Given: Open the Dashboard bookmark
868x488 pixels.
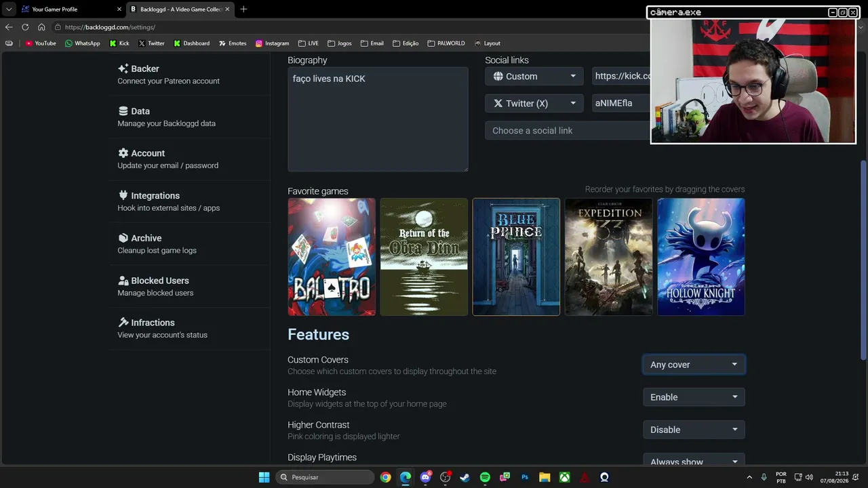Looking at the screenshot, I should tap(191, 43).
